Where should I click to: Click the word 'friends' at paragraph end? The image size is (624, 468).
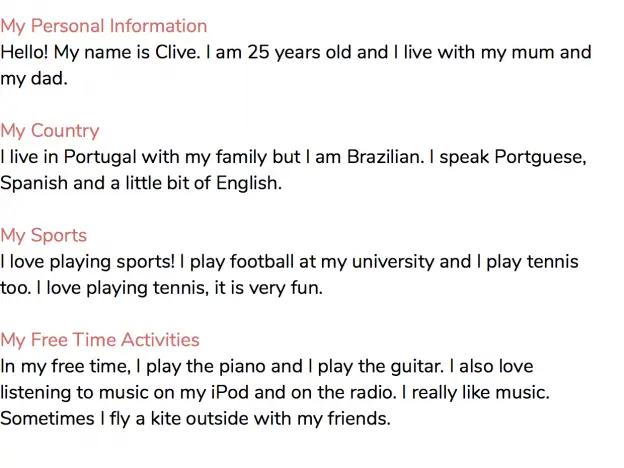tap(357, 419)
